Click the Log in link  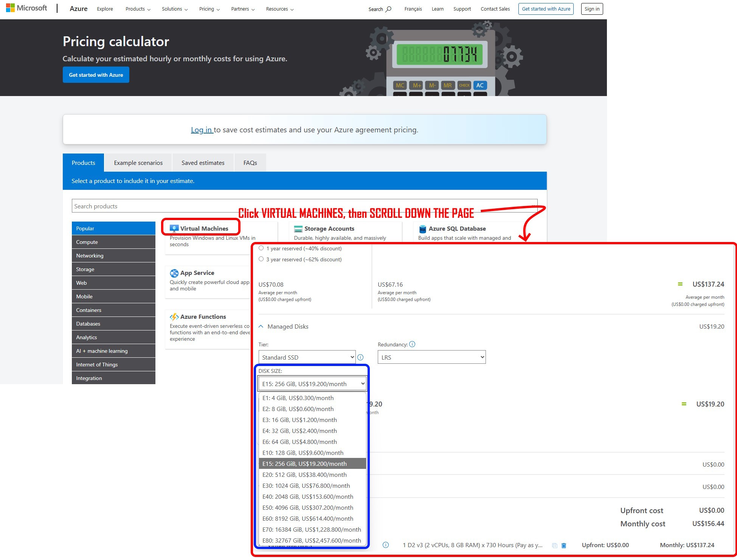(x=201, y=130)
